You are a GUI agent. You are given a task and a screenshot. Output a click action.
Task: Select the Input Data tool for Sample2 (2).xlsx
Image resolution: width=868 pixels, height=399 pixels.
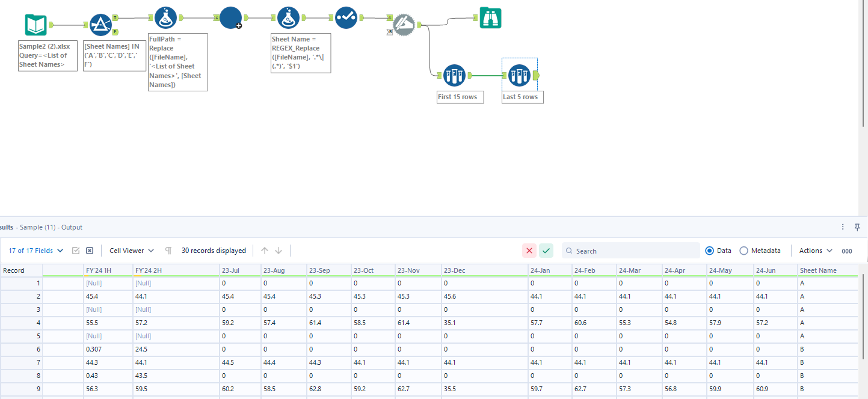(x=35, y=25)
